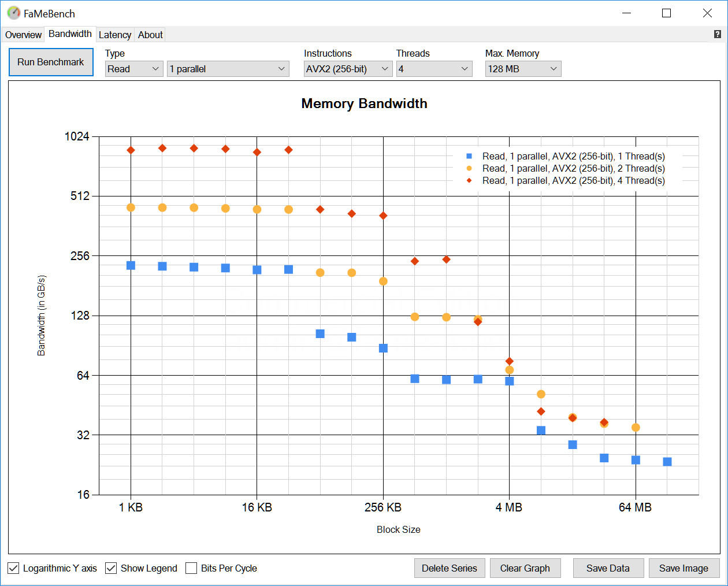Maximize the FaMeBench window
Image resolution: width=728 pixels, height=586 pixels.
666,13
